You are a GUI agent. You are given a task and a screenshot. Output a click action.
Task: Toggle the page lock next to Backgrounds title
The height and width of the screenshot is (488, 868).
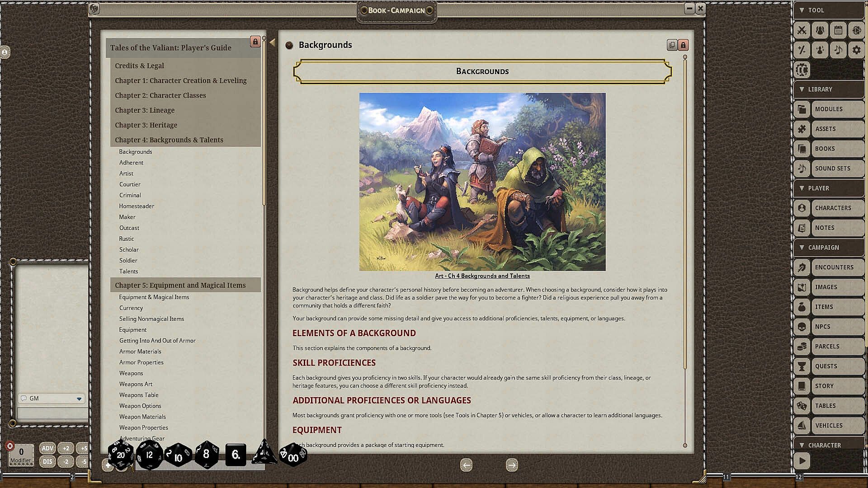(x=683, y=45)
